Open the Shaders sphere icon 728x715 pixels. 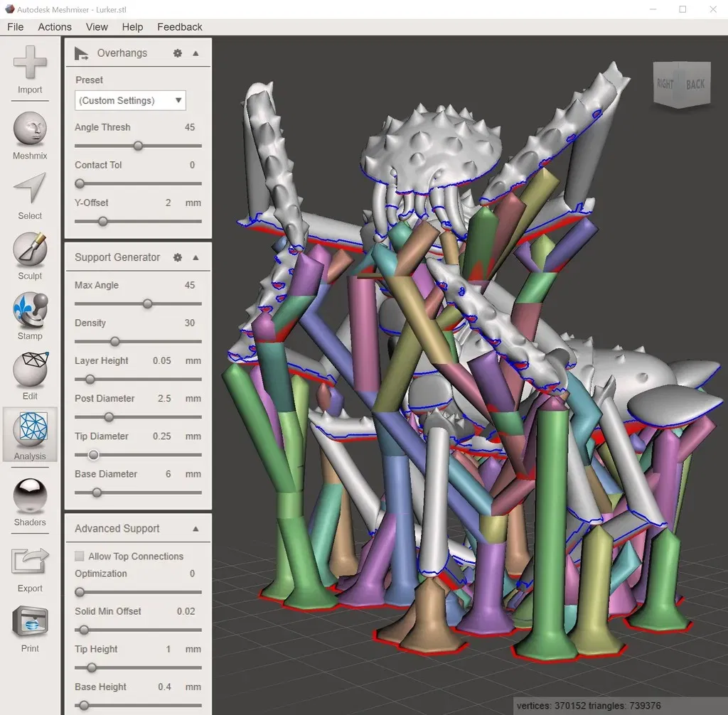[30, 495]
